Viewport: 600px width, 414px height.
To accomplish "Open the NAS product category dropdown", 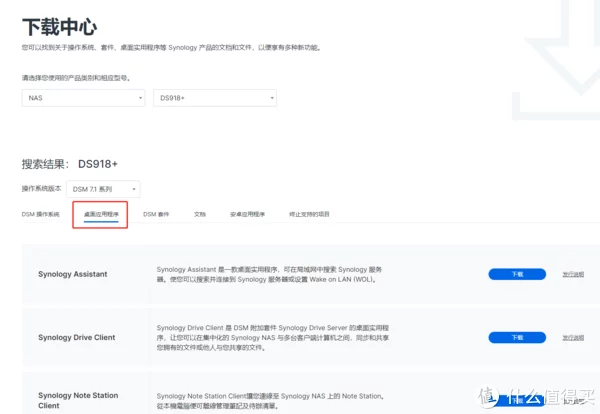I will [83, 98].
